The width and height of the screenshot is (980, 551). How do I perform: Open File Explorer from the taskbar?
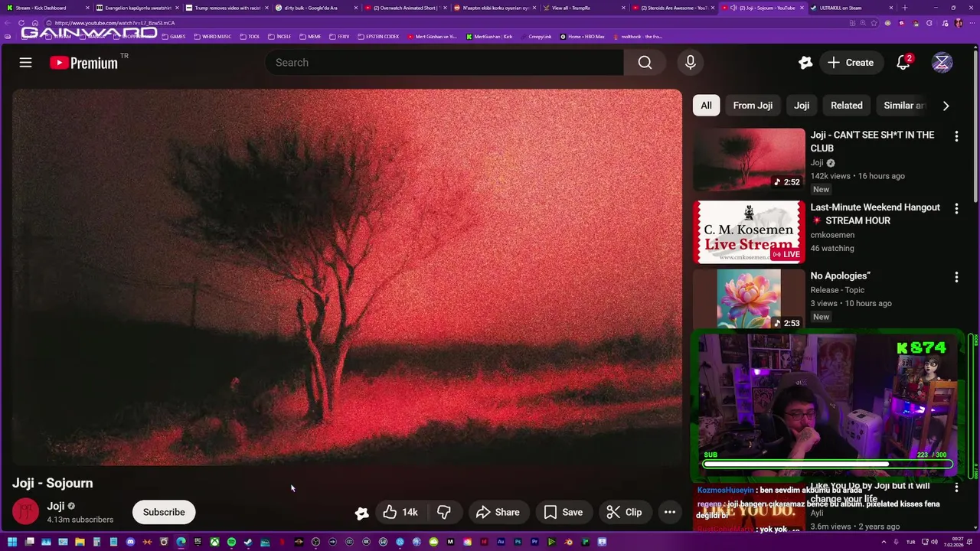pyautogui.click(x=80, y=542)
